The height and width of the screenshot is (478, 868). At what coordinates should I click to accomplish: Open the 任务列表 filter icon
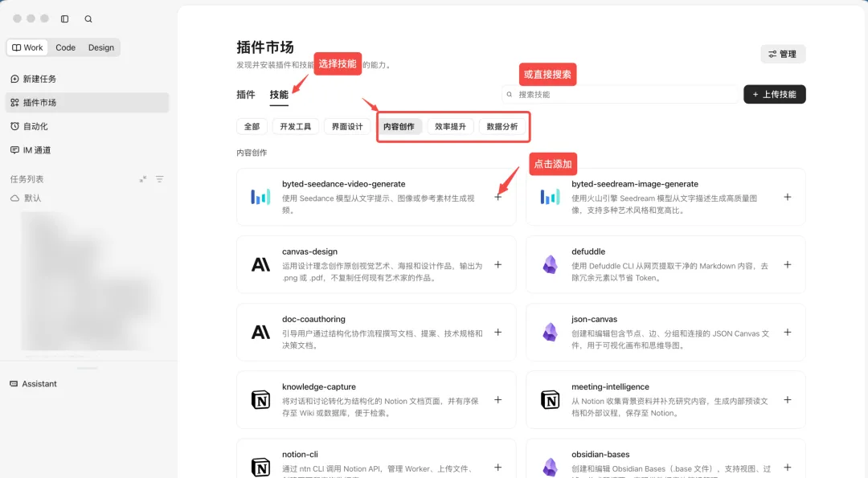pyautogui.click(x=159, y=179)
